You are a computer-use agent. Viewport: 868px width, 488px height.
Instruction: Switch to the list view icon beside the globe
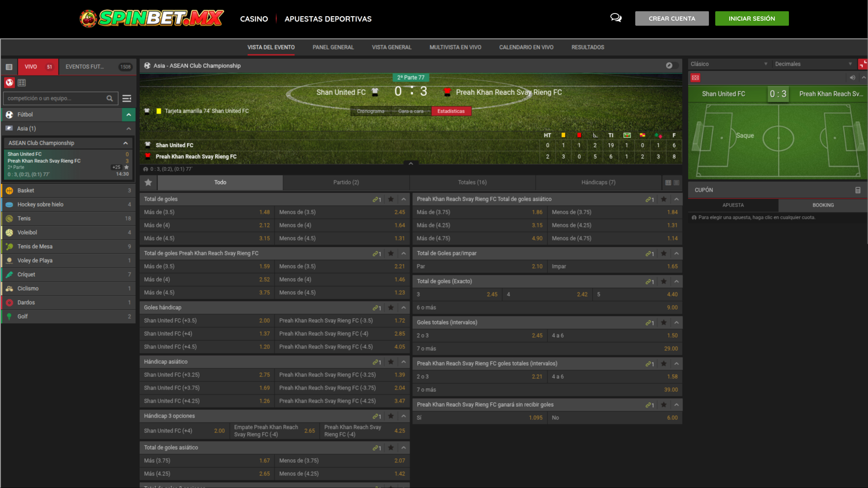click(22, 83)
